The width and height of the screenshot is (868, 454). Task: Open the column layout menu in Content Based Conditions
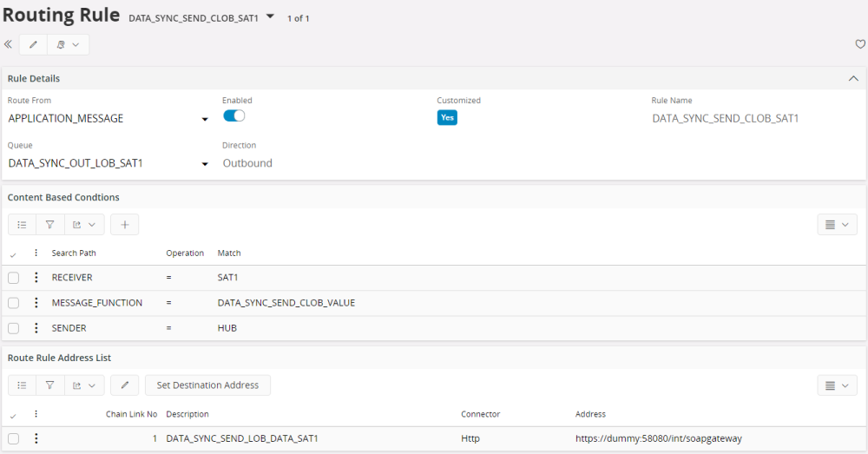(x=837, y=225)
